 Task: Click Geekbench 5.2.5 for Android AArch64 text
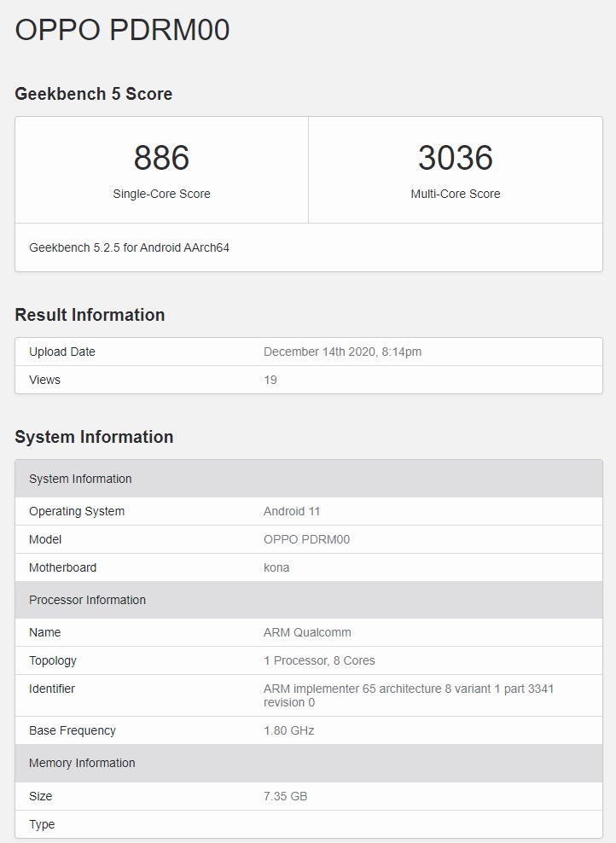(x=129, y=247)
